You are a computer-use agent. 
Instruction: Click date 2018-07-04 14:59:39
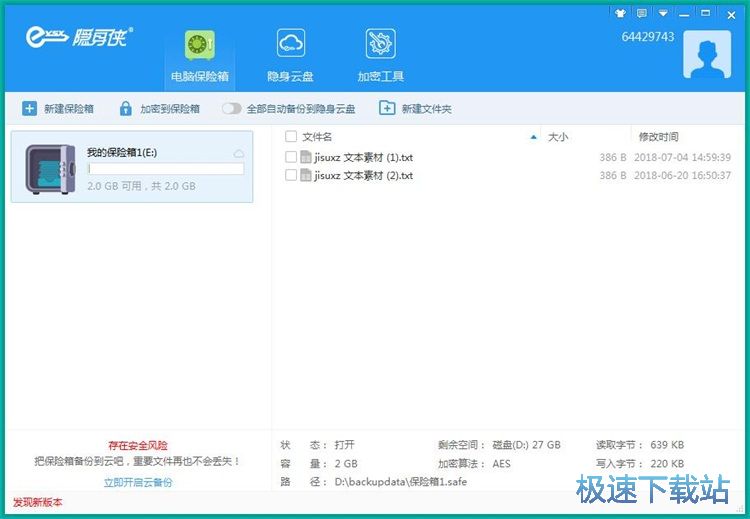[x=682, y=157]
